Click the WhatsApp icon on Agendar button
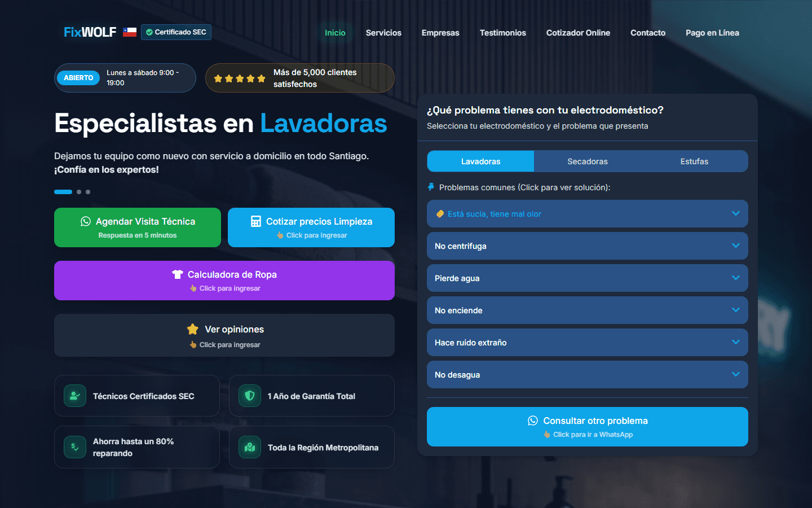The height and width of the screenshot is (508, 812). (x=86, y=221)
